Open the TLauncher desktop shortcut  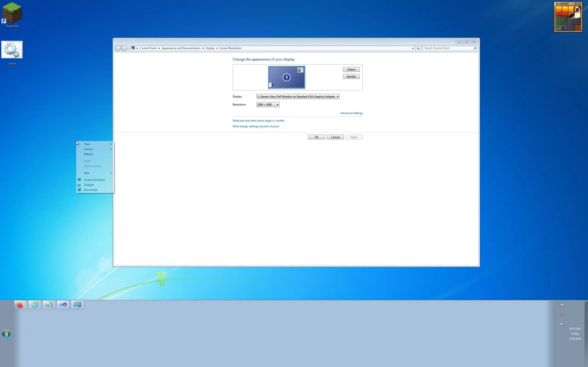click(12, 13)
